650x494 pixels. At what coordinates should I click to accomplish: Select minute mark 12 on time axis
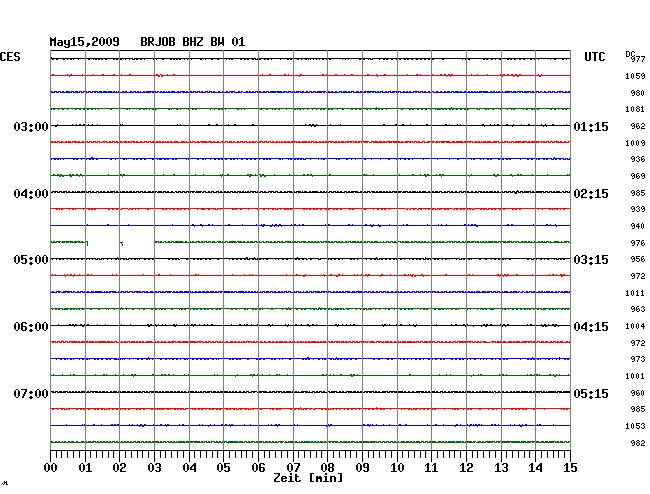click(466, 467)
